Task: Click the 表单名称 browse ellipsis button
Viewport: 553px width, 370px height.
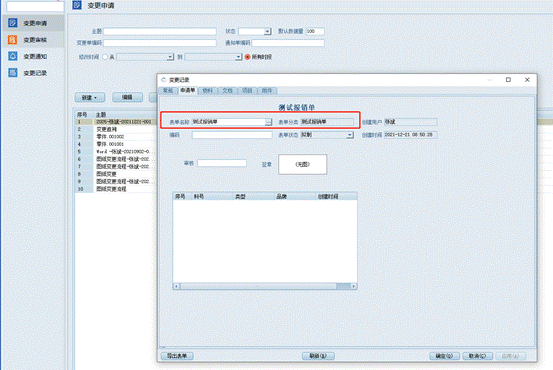Action: click(x=269, y=122)
